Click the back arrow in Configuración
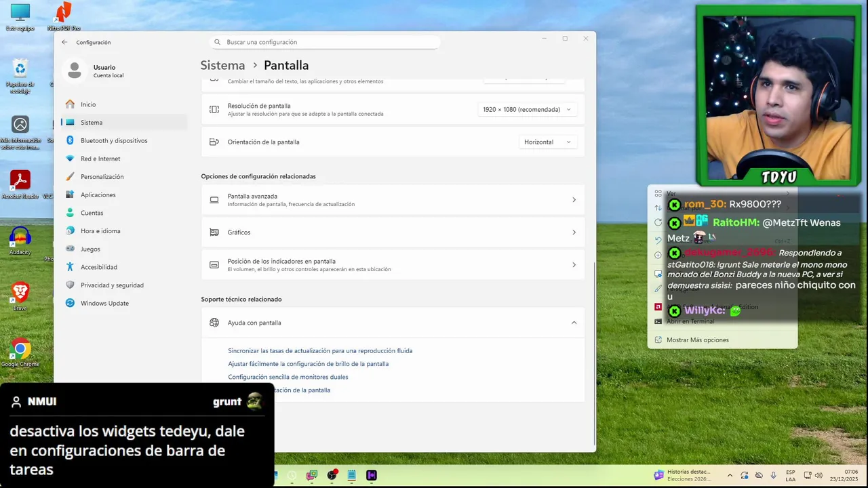The image size is (868, 488). pyautogui.click(x=64, y=42)
